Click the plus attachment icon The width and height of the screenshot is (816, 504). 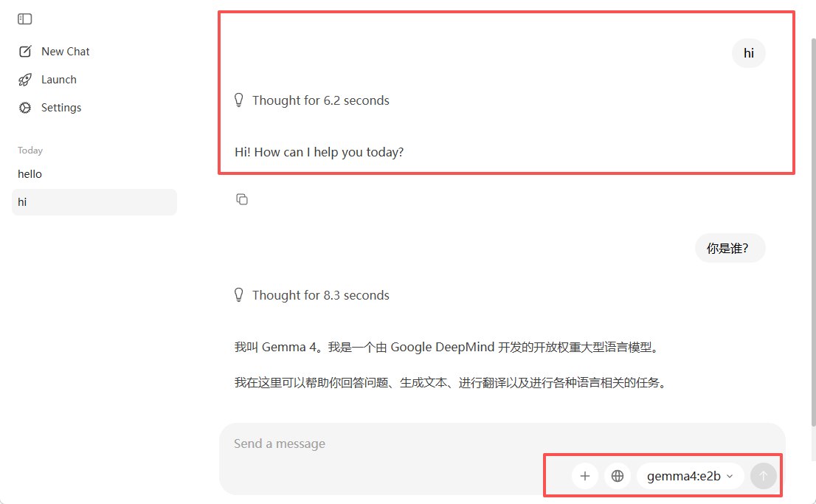pos(585,476)
